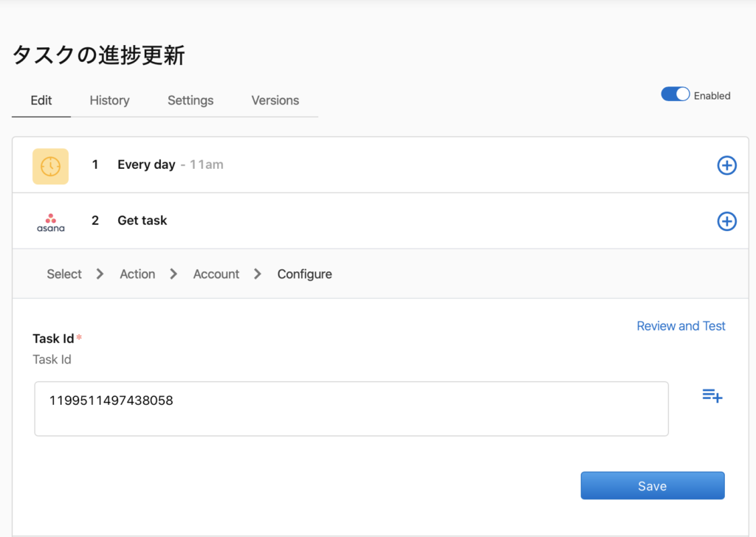Viewport: 756px width, 537px height.
Task: Add step after Every day trigger
Action: click(726, 166)
